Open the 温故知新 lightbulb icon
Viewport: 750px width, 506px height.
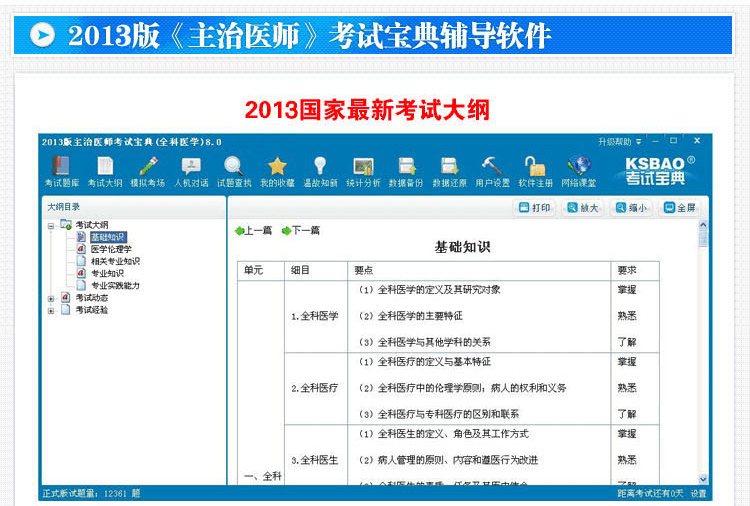pyautogui.click(x=320, y=172)
